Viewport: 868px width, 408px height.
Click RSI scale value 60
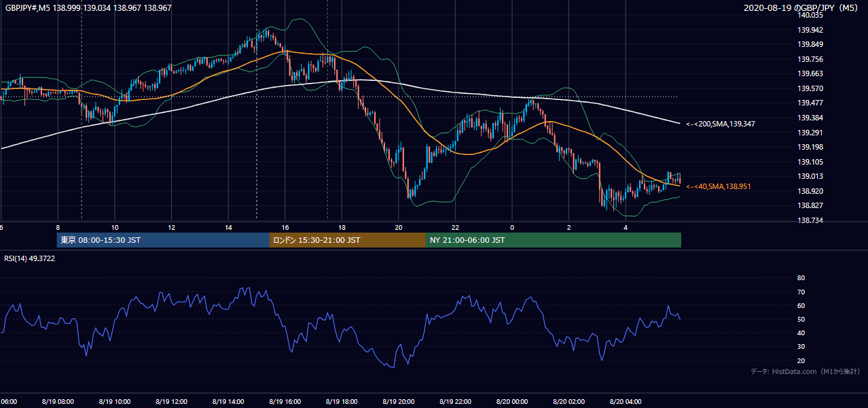coord(801,305)
